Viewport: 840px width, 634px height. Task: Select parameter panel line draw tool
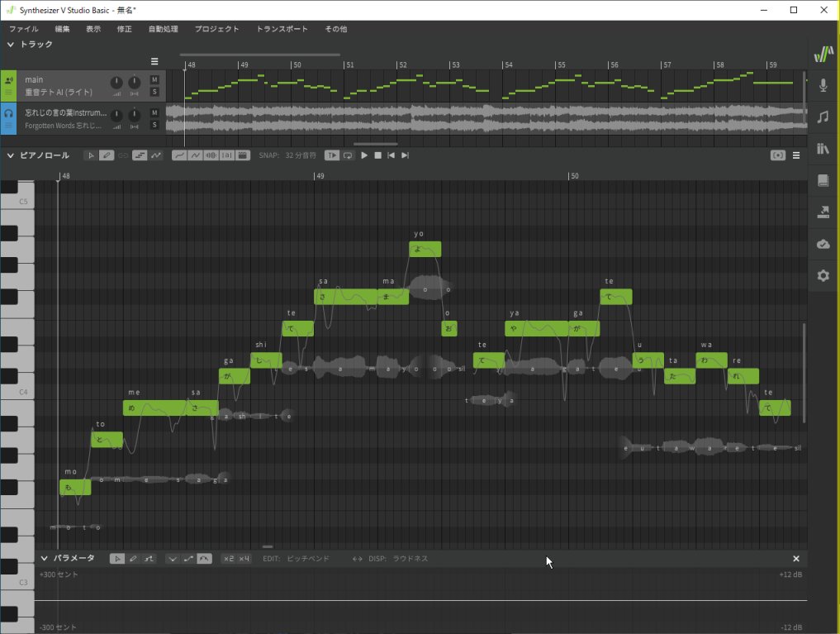click(x=149, y=559)
